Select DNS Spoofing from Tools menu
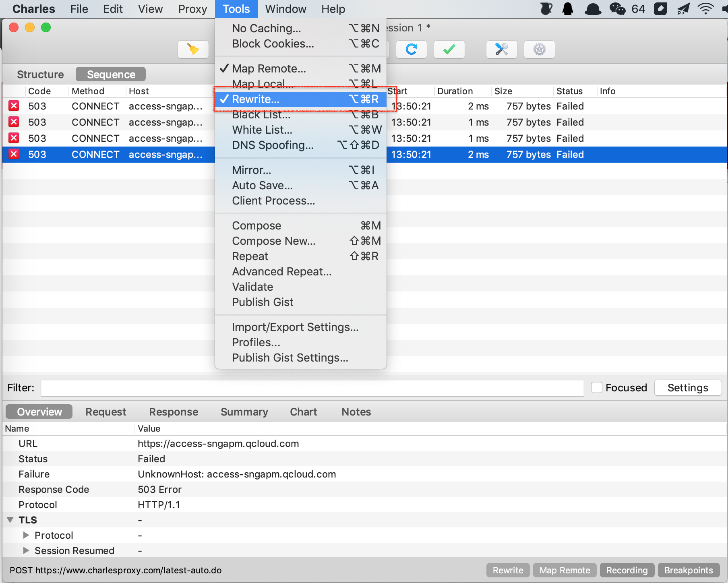Viewport: 728px width, 583px height. coord(273,145)
